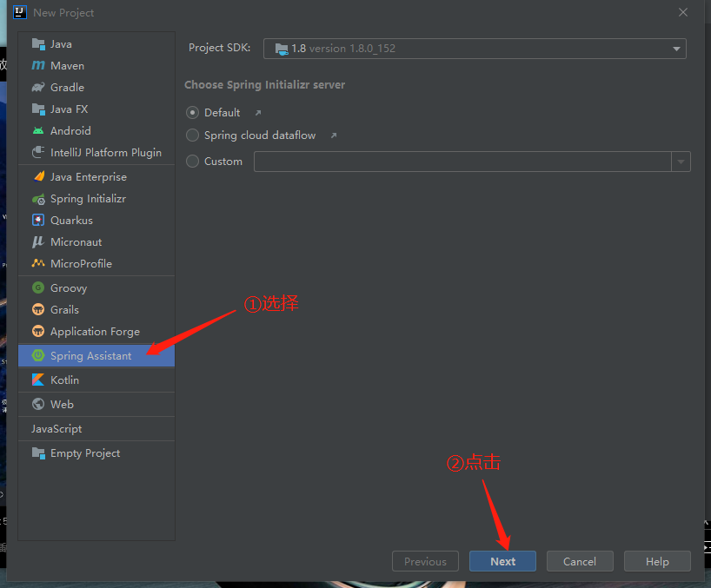This screenshot has width=711, height=588.
Task: Click the Empty Project folder icon
Action: tap(38, 453)
